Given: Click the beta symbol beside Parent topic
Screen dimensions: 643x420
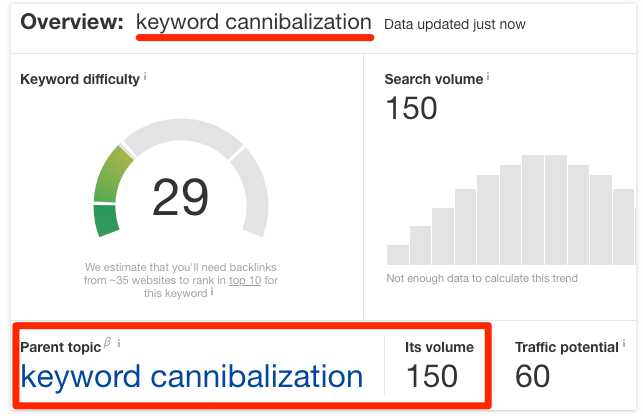Looking at the screenshot, I should pos(107,343).
